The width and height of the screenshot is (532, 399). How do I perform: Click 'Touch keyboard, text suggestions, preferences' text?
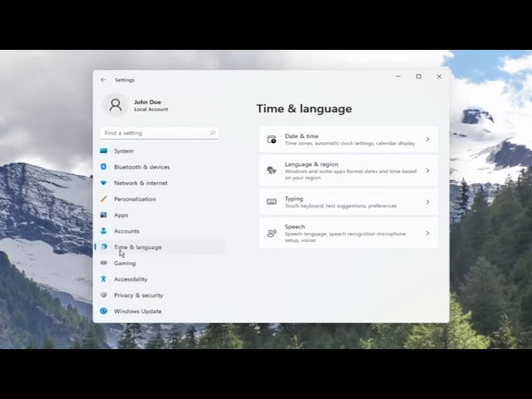(341, 205)
